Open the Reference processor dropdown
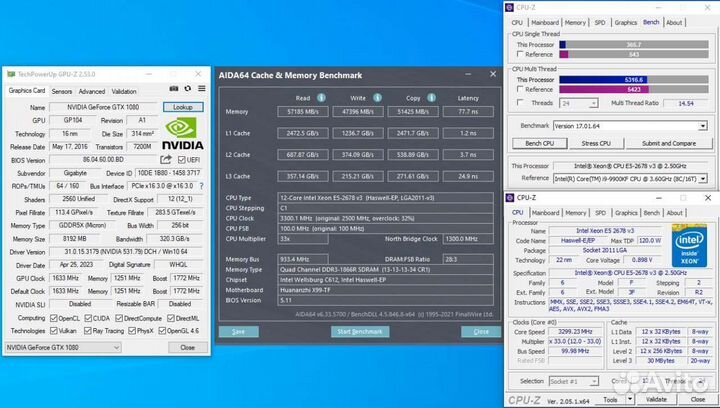 [630, 179]
